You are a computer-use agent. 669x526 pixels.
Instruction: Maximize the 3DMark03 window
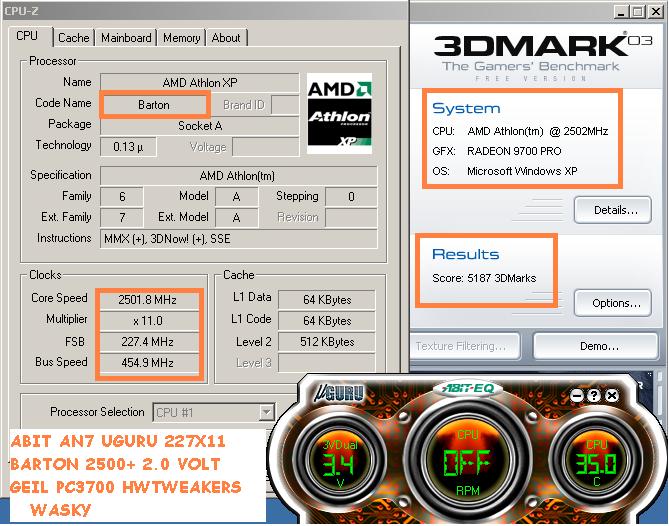(x=637, y=12)
